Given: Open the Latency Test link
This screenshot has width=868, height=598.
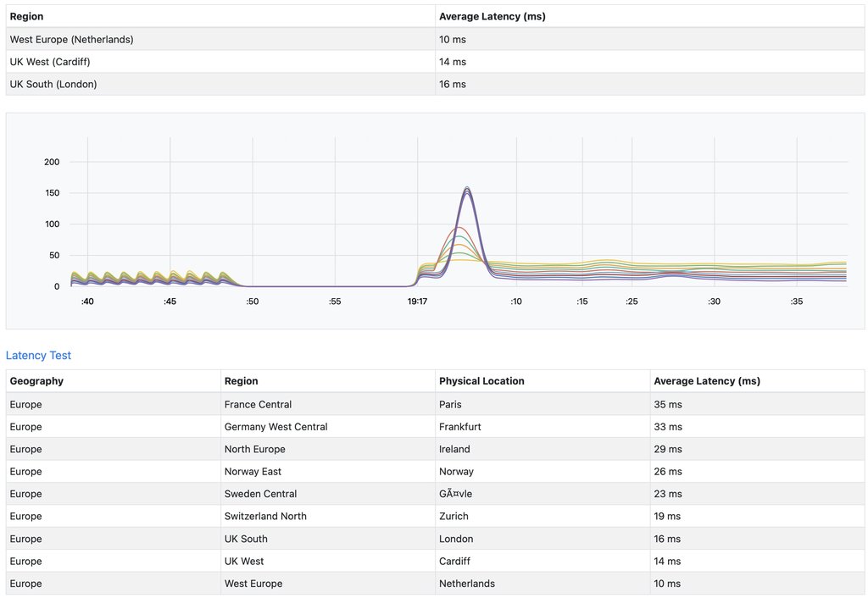Looking at the screenshot, I should point(38,356).
